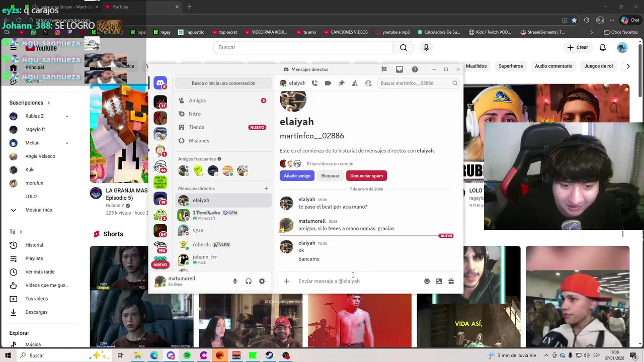The height and width of the screenshot is (362, 644).
Task: Open the server with 17 notifications
Action: [x=160, y=102]
